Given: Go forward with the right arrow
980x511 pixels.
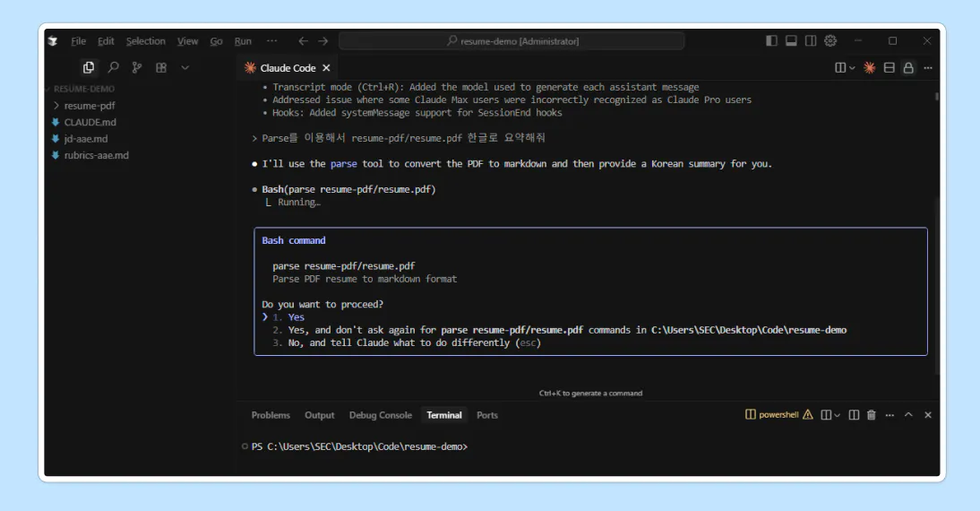Looking at the screenshot, I should pos(323,41).
